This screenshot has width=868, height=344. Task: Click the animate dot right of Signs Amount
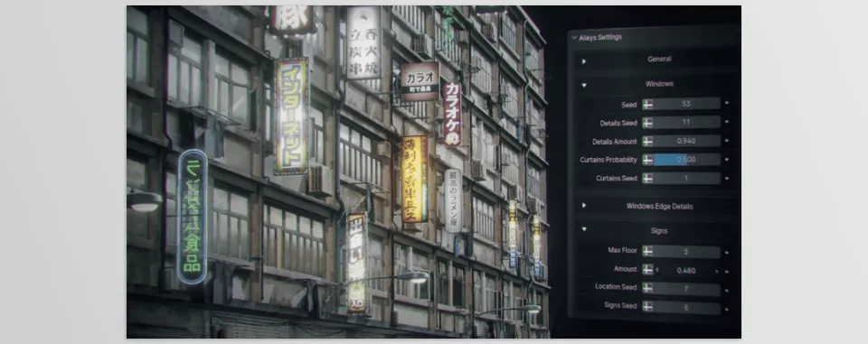pos(727,271)
